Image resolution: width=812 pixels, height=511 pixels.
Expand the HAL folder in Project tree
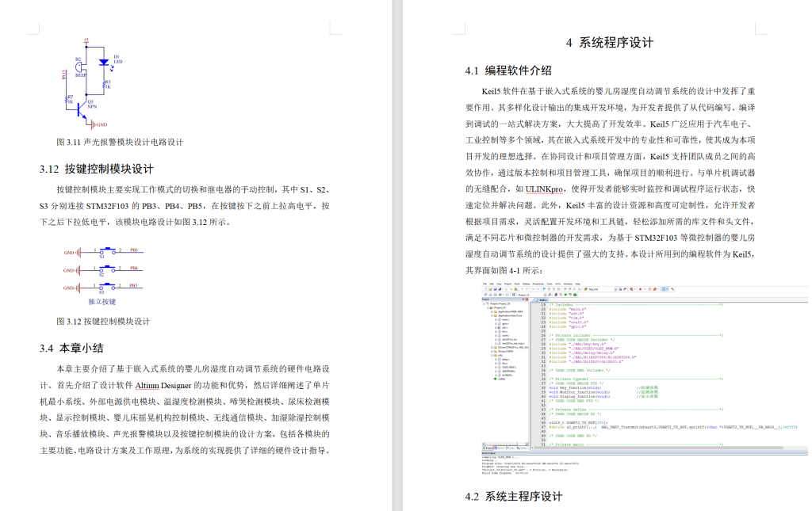pos(492,356)
